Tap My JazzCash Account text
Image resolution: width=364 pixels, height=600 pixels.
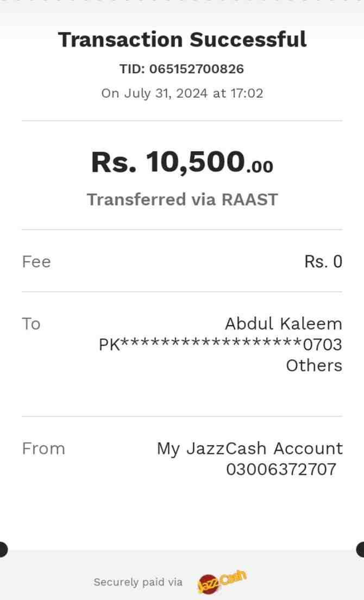pos(249,449)
